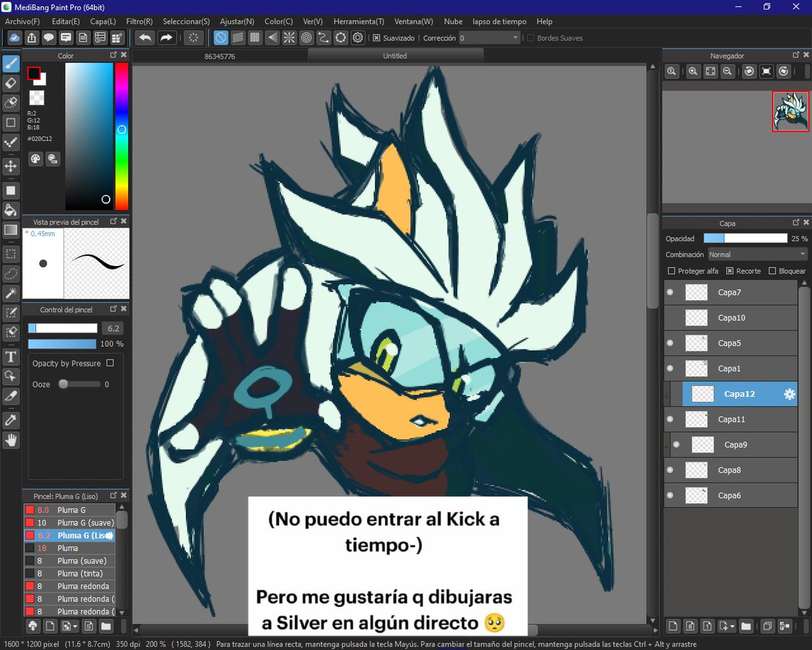Viewport: 812px width, 650px height.
Task: Switch to the Untitled document tab
Action: tap(395, 56)
